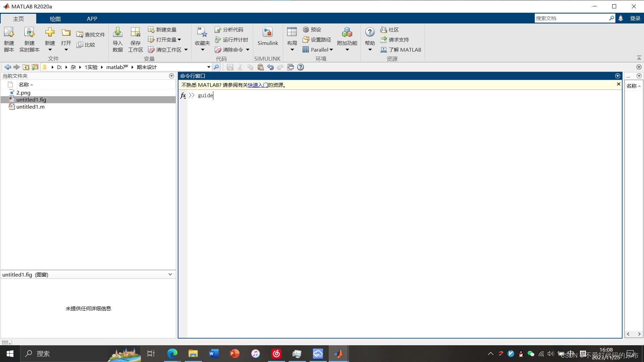Click the Getting Started (快速入门) link
644x362 pixels.
[x=258, y=85]
